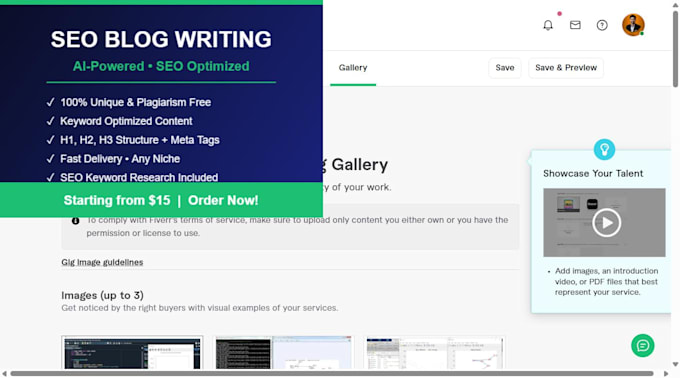This screenshot has width=680, height=378.
Task: Click the 'Showcase Your Talent' heading
Action: [x=593, y=173]
